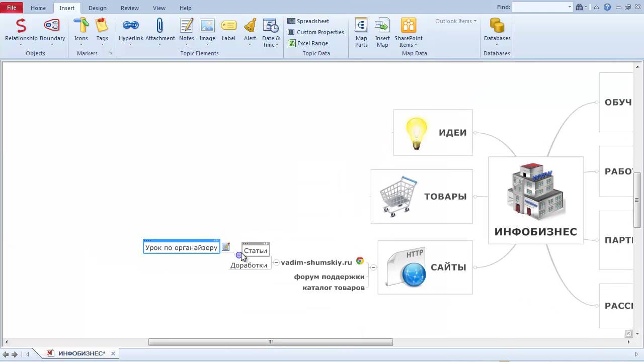This screenshot has width=644, height=362.
Task: Switch to the View tab
Action: tap(159, 8)
